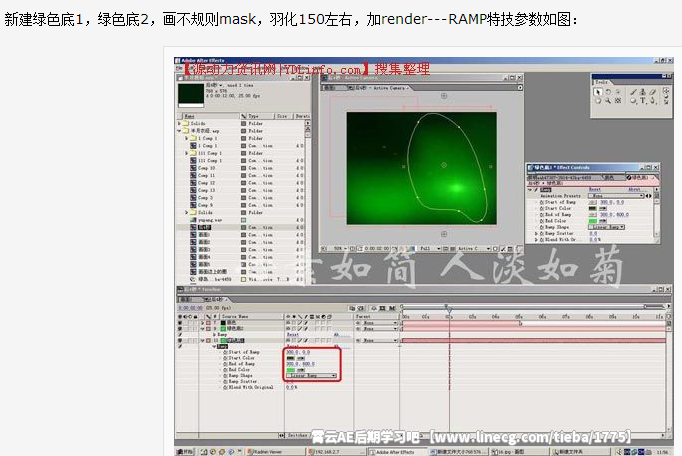Open Linear Ramp dropdown in timeline
Viewport: 682px width, 456px height.
tap(311, 376)
